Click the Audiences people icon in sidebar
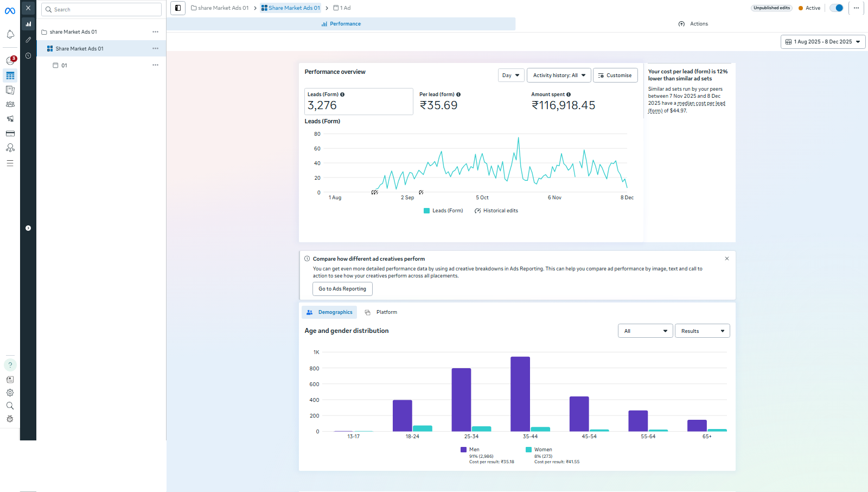Viewport: 868px width, 492px height. pyautogui.click(x=10, y=104)
